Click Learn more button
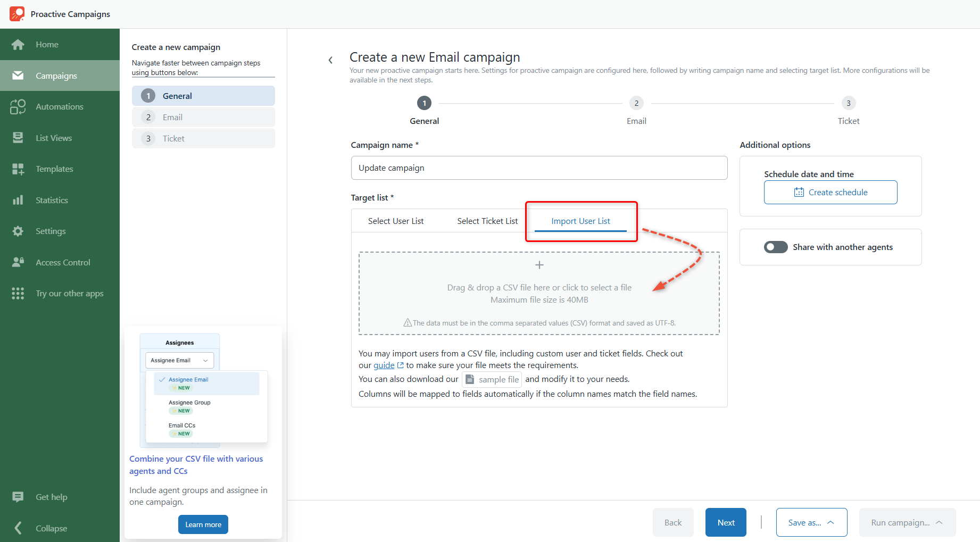The width and height of the screenshot is (980, 542). click(203, 524)
